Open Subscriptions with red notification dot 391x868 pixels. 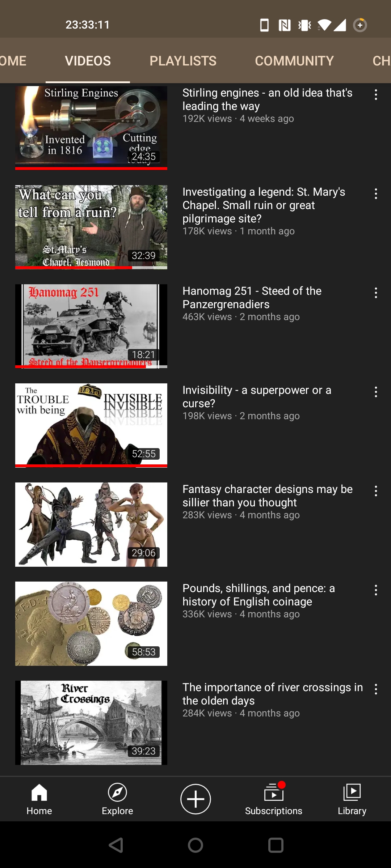tap(274, 799)
